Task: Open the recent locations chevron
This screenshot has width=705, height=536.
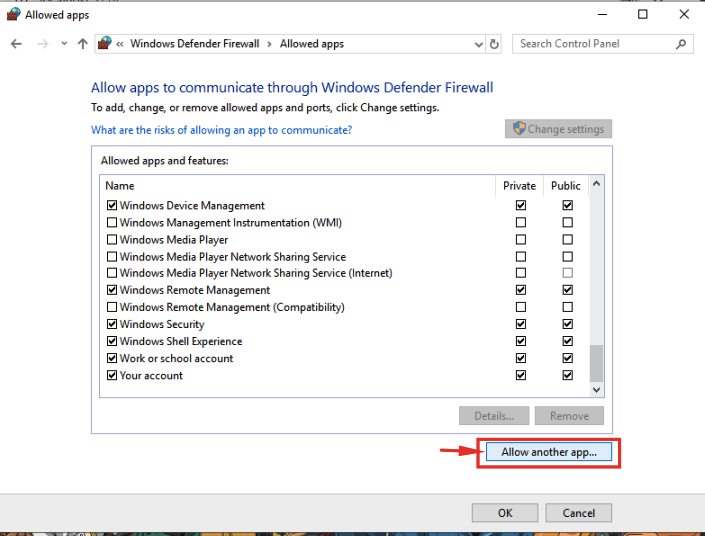Action: click(64, 44)
